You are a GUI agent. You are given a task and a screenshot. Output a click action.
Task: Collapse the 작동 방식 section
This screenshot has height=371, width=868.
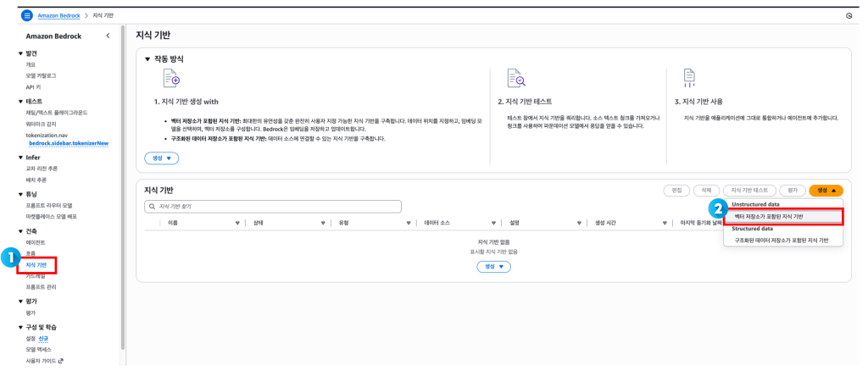[147, 59]
